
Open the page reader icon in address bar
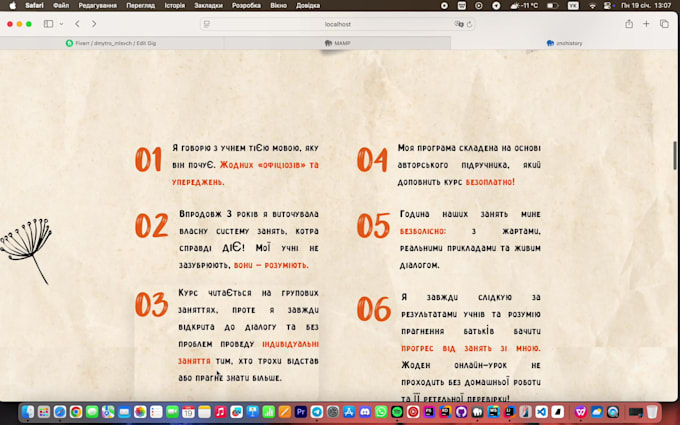pos(207,24)
